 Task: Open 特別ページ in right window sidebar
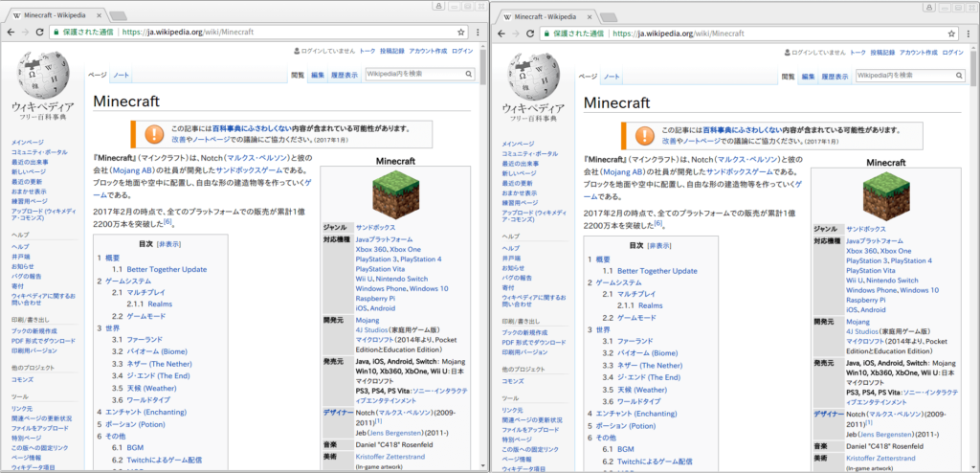pos(515,439)
